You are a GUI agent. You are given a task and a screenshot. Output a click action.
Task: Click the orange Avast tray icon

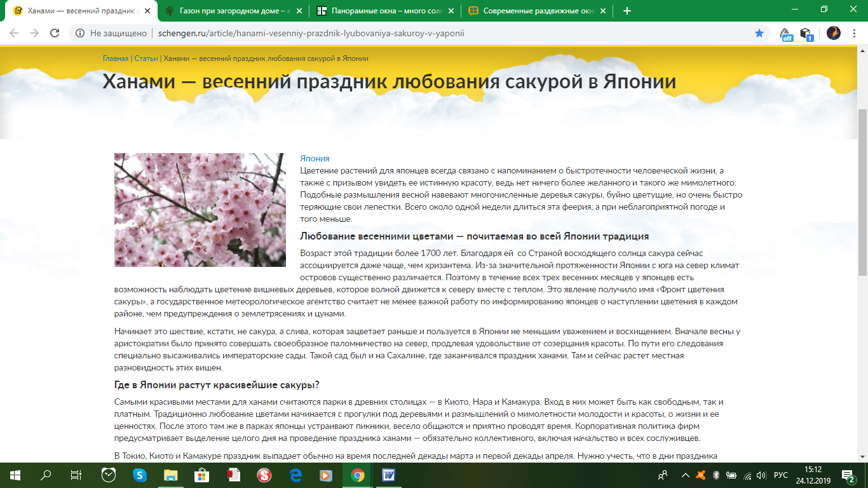(x=700, y=475)
